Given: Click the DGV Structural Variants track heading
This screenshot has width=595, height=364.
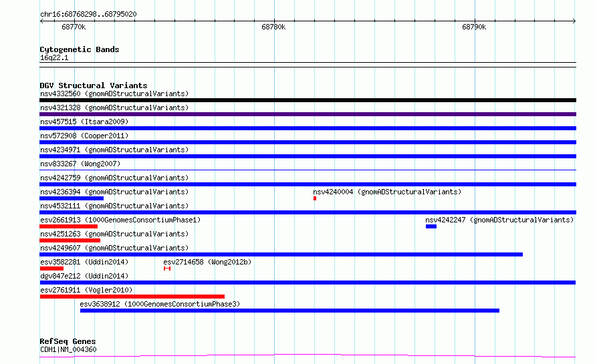Looking at the screenshot, I should point(94,85).
